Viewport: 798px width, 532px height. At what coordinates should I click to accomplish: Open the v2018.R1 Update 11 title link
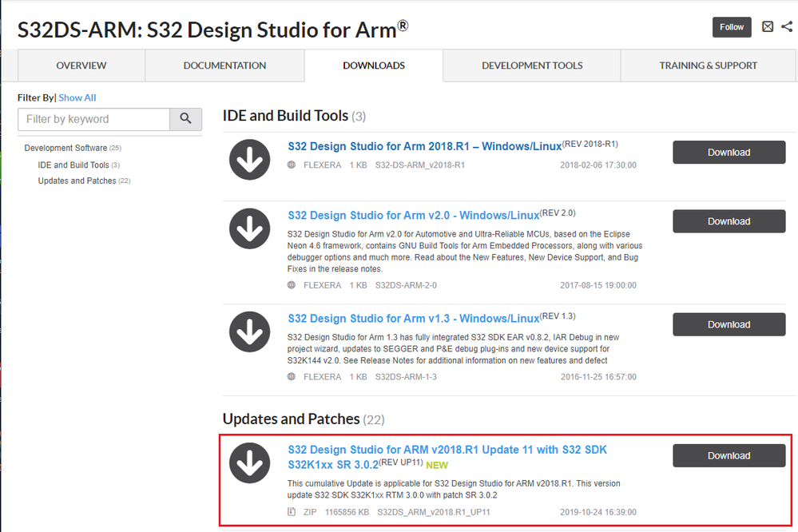click(x=447, y=457)
